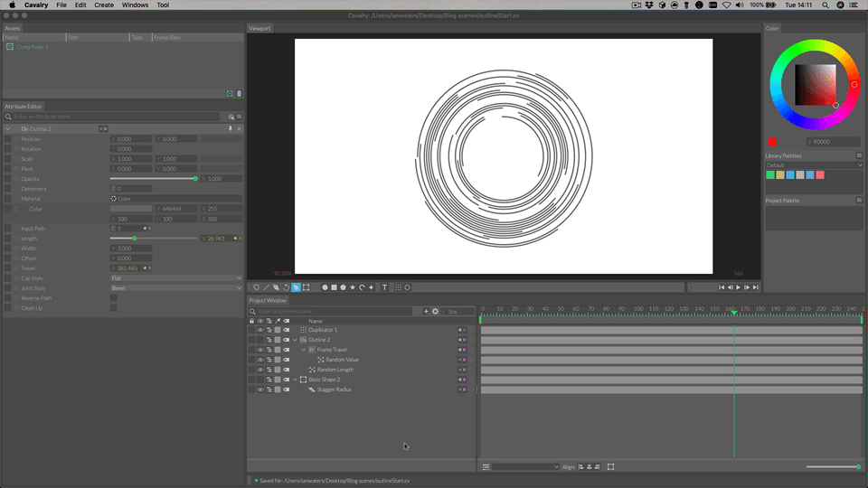Toggle visibility of Random Value layer
The width and height of the screenshot is (868, 488).
pos(260,361)
